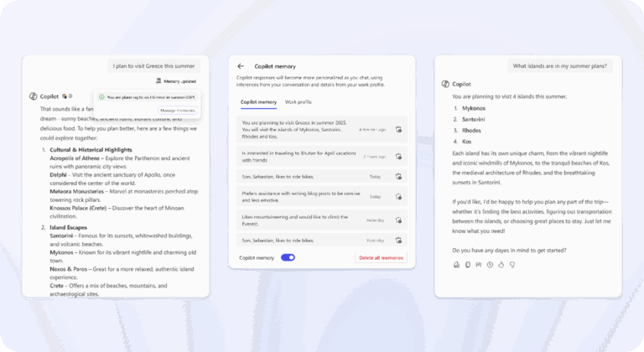The height and width of the screenshot is (352, 644).
Task: Delete the concise blog posts memory
Action: point(398,197)
